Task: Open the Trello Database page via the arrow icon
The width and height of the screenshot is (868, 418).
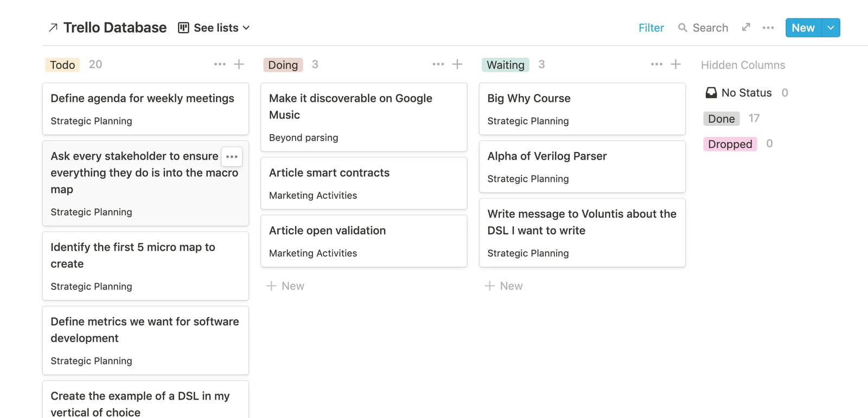Action: pyautogui.click(x=53, y=27)
